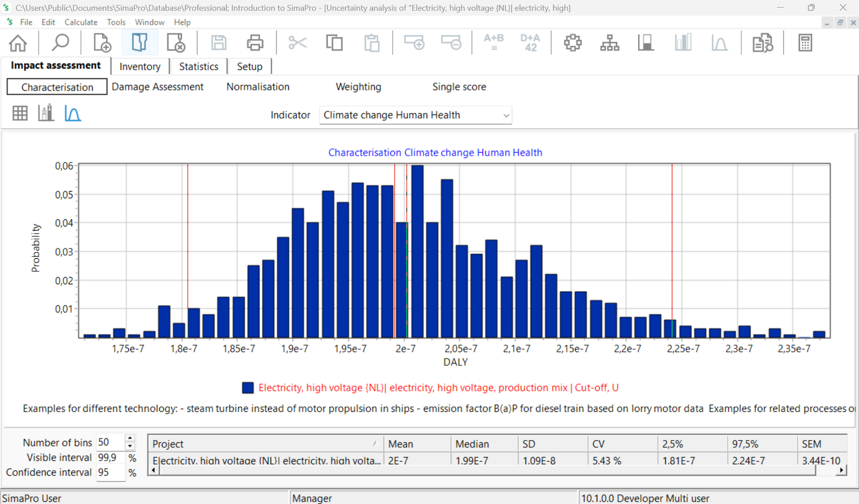Click the Home icon in the toolbar

[x=18, y=43]
